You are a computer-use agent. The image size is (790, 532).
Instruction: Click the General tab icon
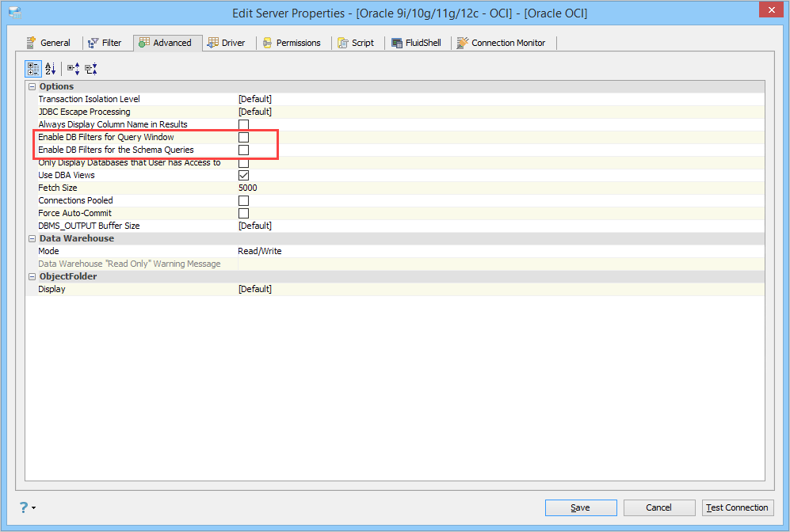point(31,43)
